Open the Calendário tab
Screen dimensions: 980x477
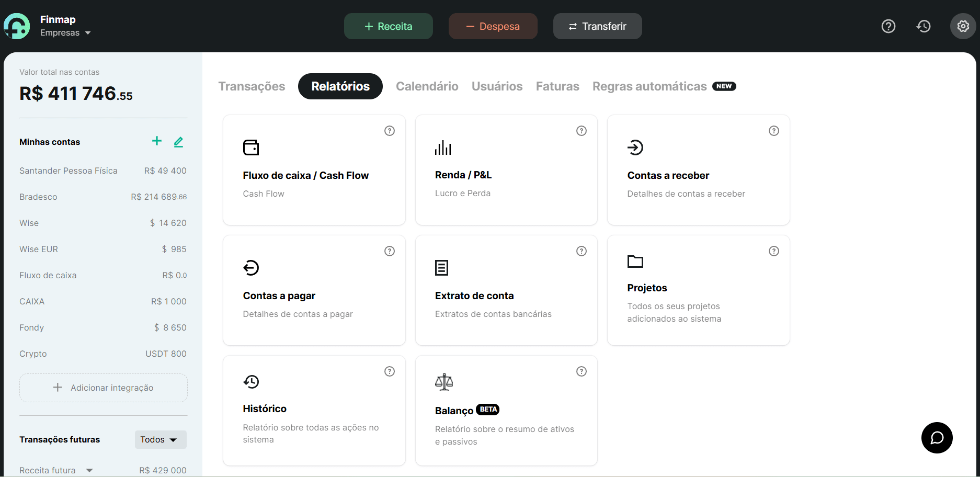(x=427, y=86)
